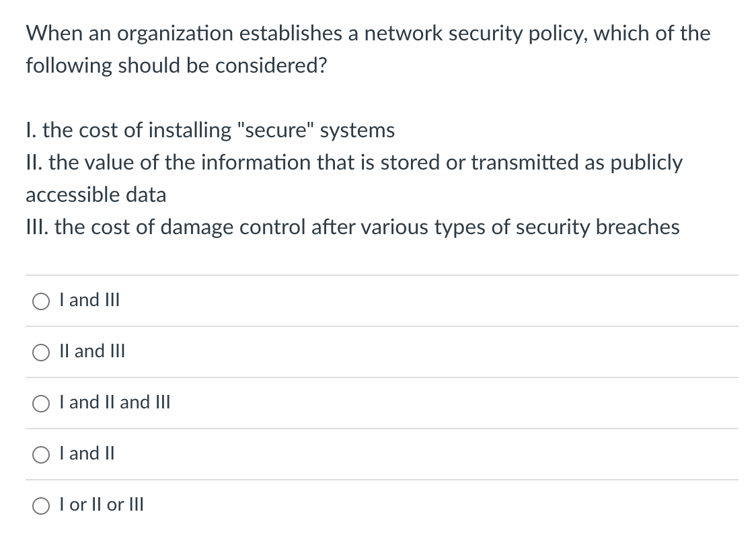The image size is (756, 545).
Task: Click statement III about damage control cost
Action: [352, 227]
